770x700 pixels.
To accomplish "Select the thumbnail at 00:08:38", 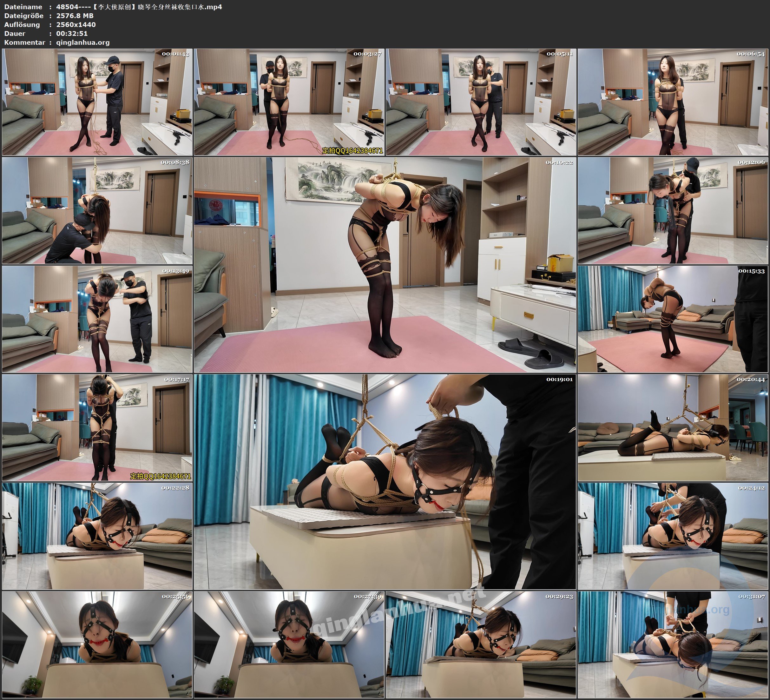I will coord(97,210).
